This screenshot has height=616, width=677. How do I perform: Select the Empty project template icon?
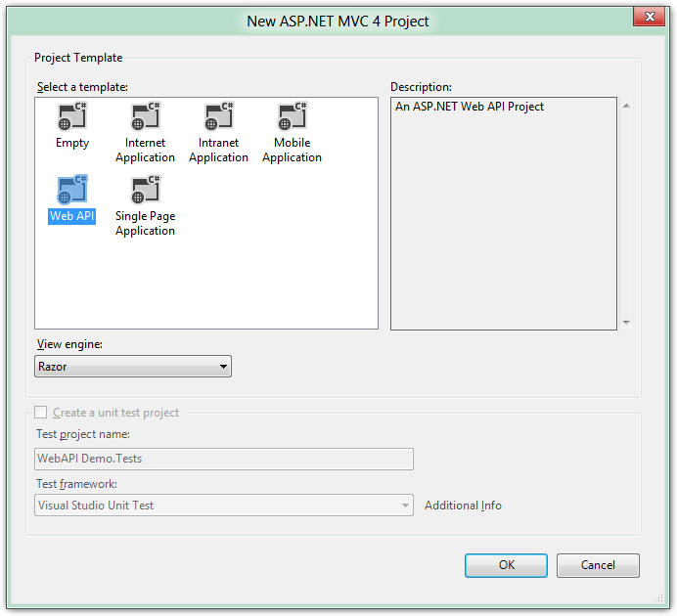72,116
